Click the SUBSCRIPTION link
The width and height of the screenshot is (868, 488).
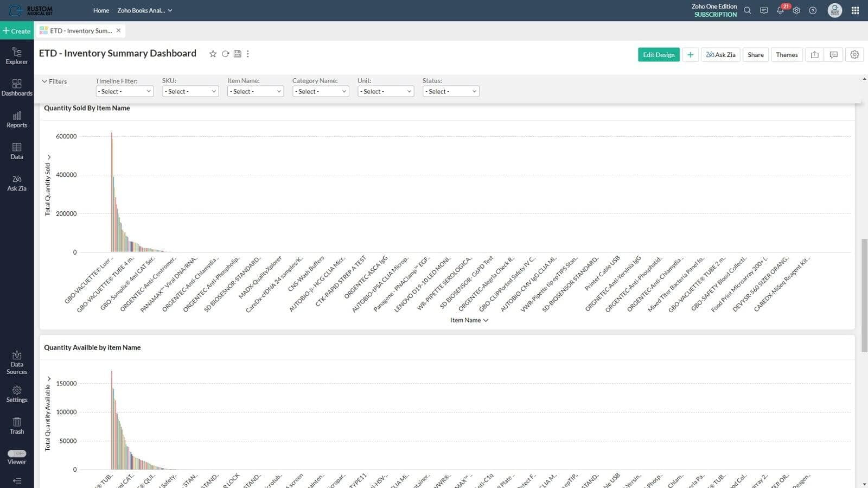point(715,15)
